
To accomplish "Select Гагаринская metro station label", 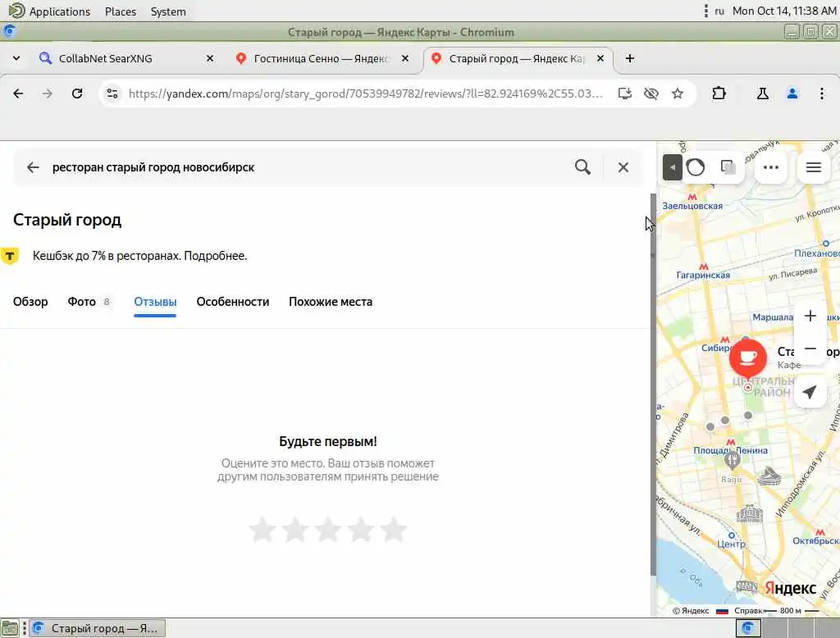I will [703, 275].
